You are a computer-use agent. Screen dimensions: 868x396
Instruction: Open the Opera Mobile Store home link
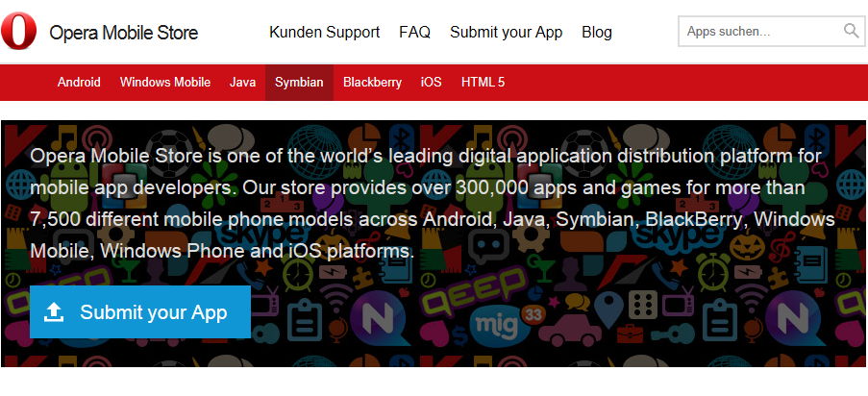123,33
